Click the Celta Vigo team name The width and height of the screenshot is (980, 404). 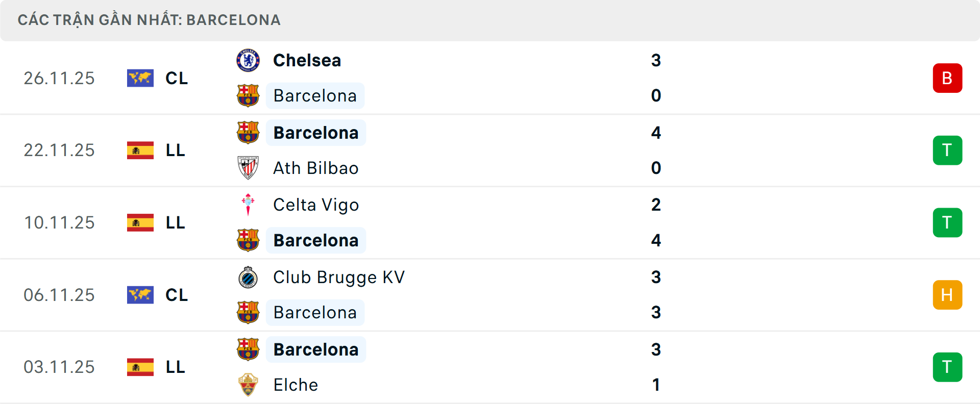point(316,205)
